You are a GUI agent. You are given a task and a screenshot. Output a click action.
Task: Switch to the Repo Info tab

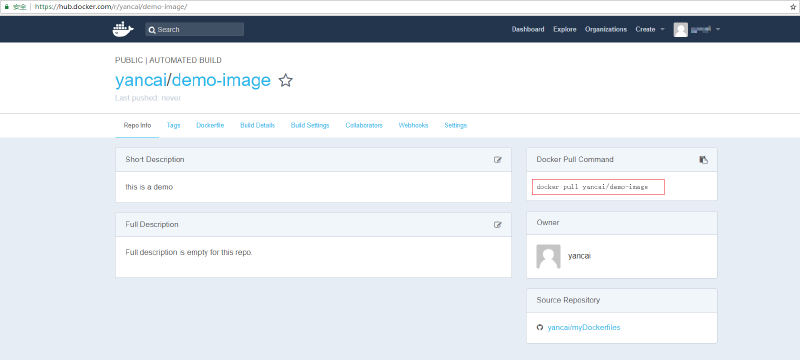137,125
